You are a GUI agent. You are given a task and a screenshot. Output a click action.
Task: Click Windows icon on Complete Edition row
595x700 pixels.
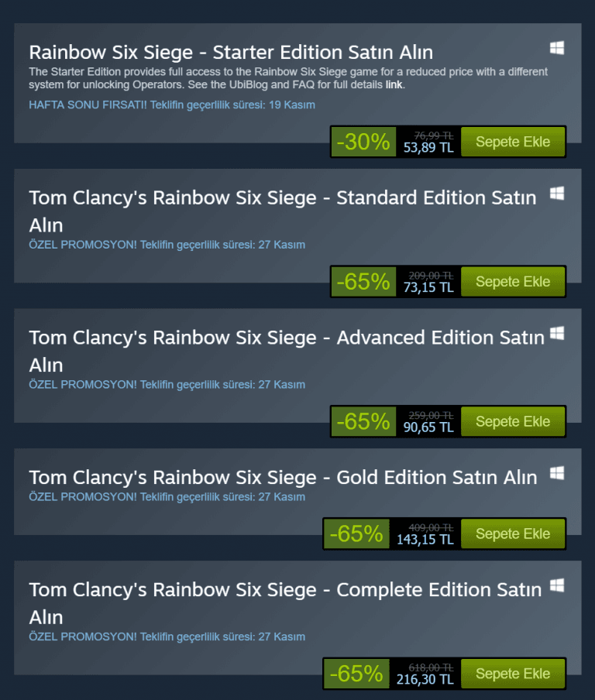pos(557,585)
